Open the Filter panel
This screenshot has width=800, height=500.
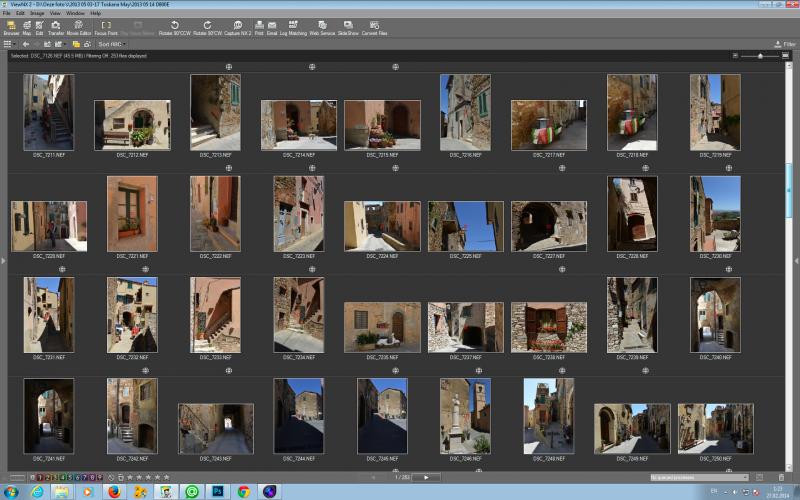click(784, 44)
